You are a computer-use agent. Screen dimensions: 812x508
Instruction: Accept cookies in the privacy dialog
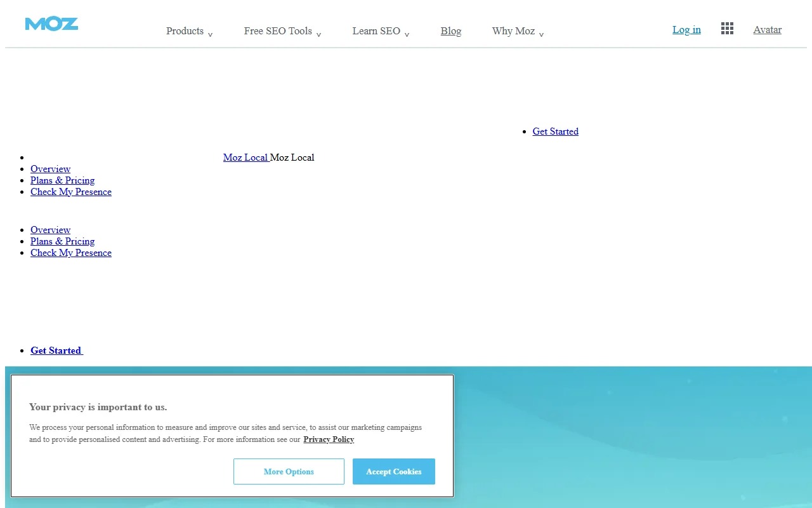point(393,471)
